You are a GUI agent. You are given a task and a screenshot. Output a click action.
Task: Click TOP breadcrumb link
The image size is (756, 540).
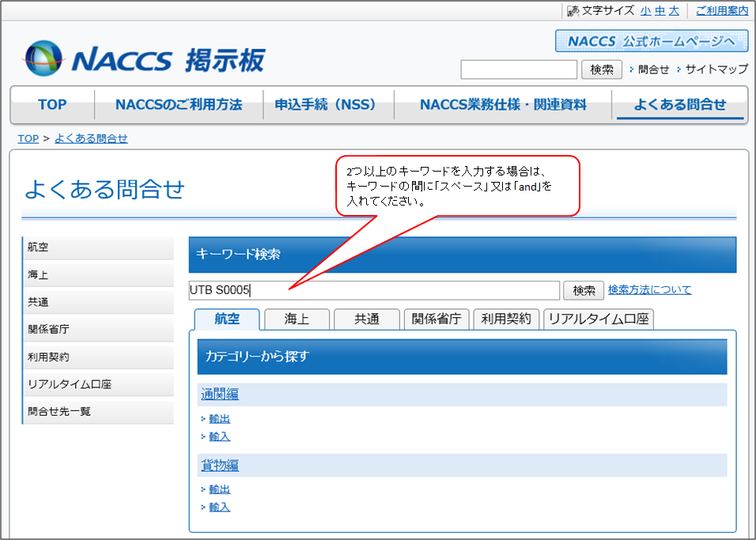coord(28,138)
